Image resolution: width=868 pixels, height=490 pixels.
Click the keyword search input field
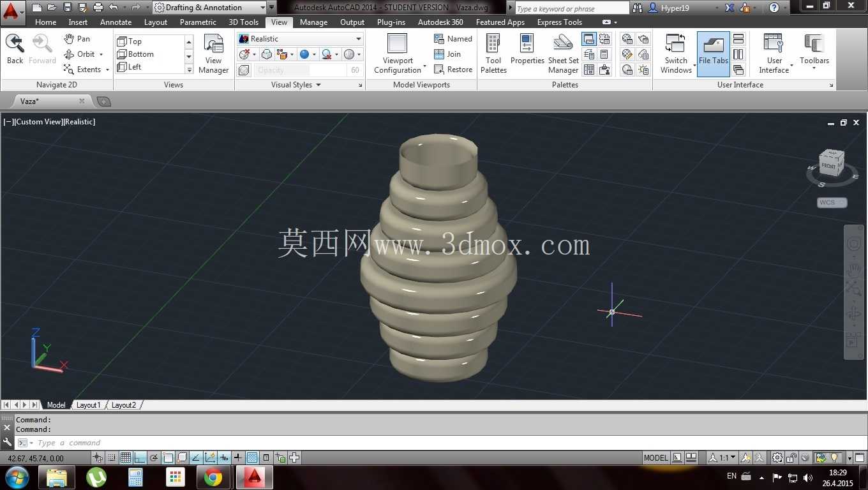572,8
